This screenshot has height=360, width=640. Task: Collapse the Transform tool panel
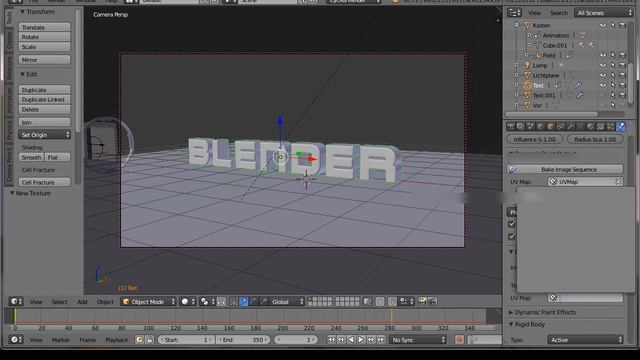(38, 12)
